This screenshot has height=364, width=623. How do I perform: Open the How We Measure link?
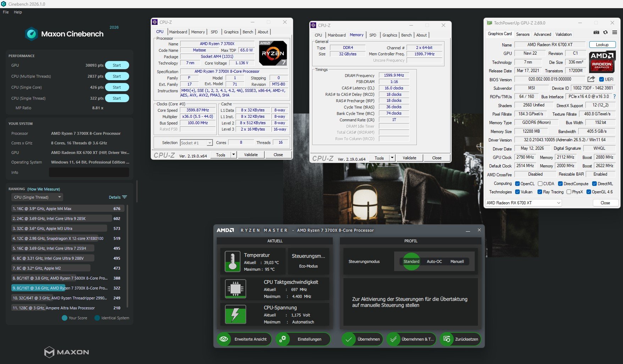pyautogui.click(x=44, y=189)
